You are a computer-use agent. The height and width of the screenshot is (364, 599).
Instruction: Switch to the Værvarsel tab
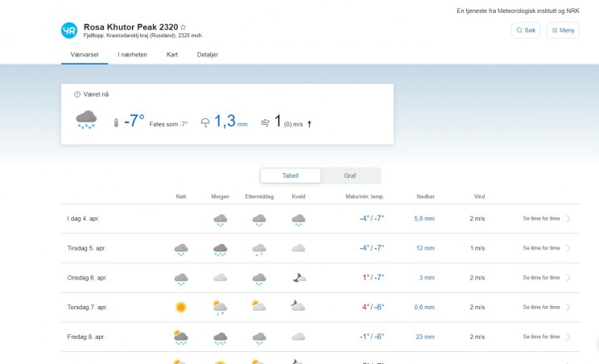coord(85,55)
